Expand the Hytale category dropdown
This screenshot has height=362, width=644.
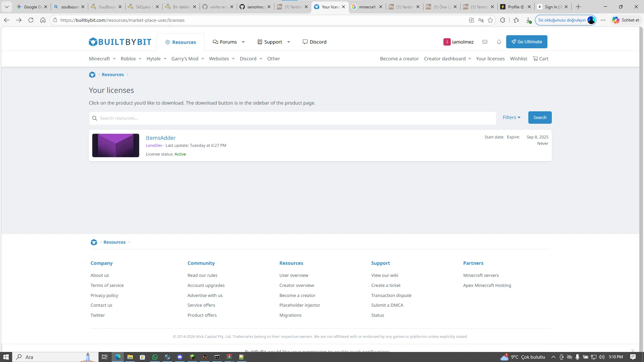click(165, 59)
